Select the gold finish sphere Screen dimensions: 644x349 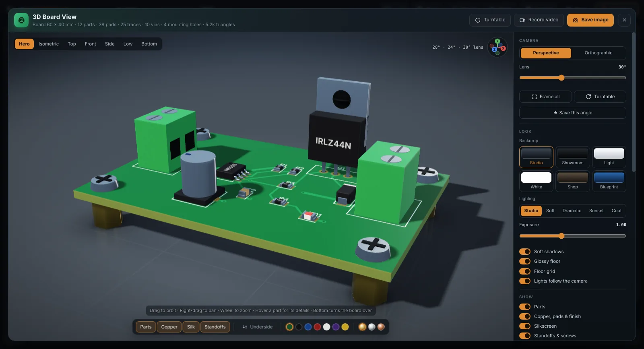(362, 327)
